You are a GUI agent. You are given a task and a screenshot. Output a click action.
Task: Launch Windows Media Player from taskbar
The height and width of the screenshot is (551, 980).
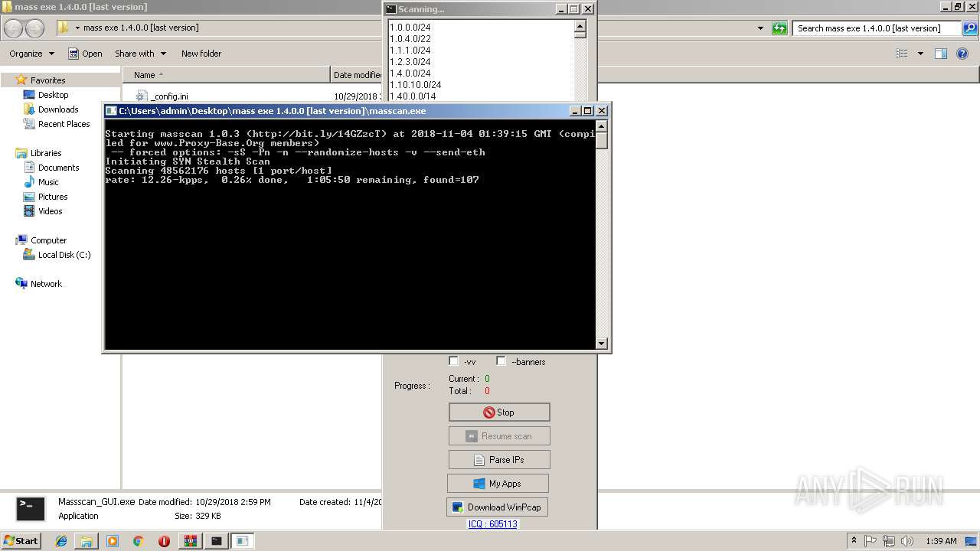coord(113,541)
